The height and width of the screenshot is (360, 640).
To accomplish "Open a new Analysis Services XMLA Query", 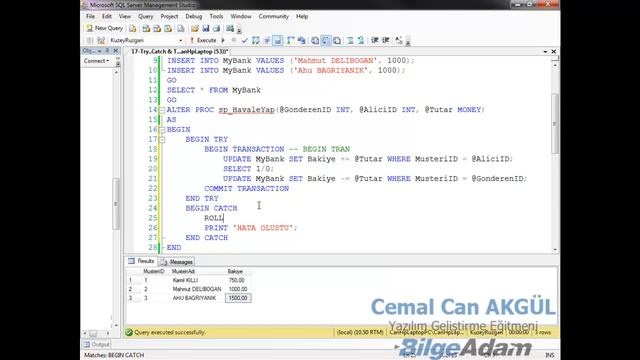I will click(x=168, y=29).
